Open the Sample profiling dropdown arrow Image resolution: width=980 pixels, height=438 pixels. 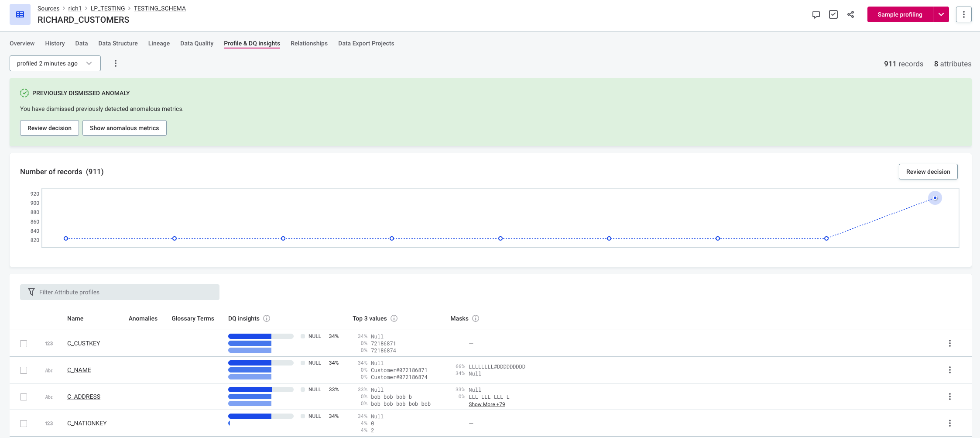click(x=941, y=14)
